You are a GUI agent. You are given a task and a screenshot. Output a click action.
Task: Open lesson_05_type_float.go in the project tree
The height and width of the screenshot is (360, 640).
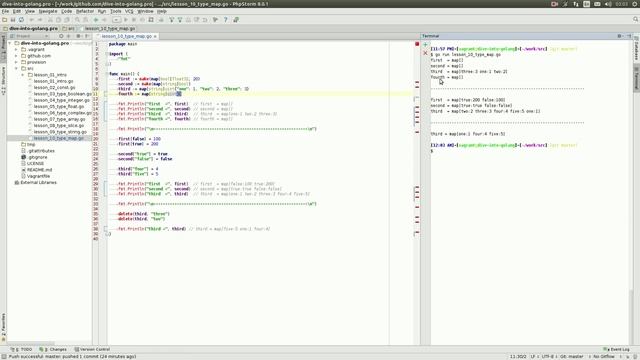tap(59, 107)
